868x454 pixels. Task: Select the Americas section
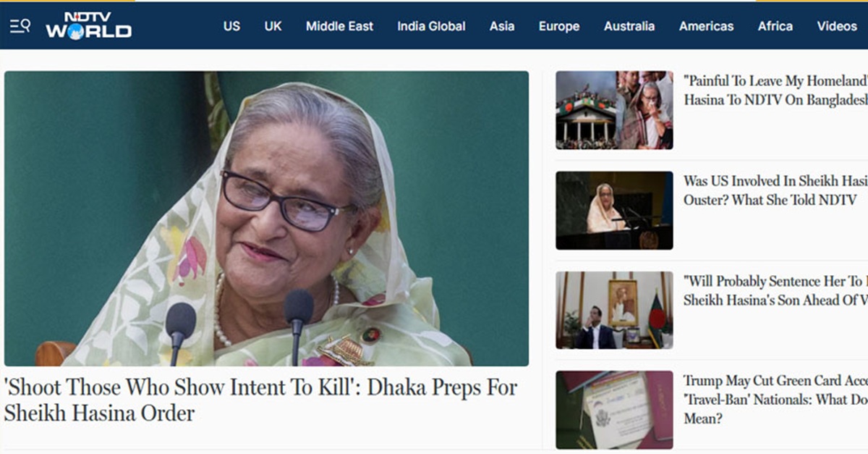coord(706,26)
